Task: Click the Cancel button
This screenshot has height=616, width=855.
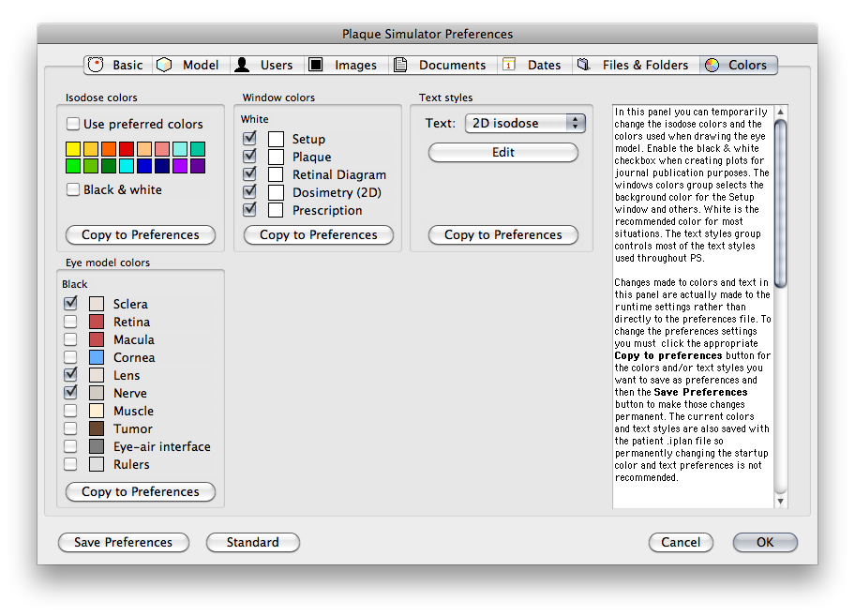Action: coord(681,543)
